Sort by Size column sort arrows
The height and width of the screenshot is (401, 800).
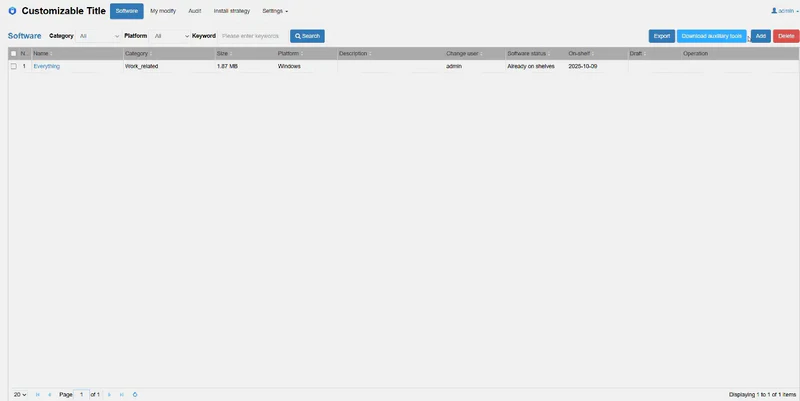click(x=231, y=54)
